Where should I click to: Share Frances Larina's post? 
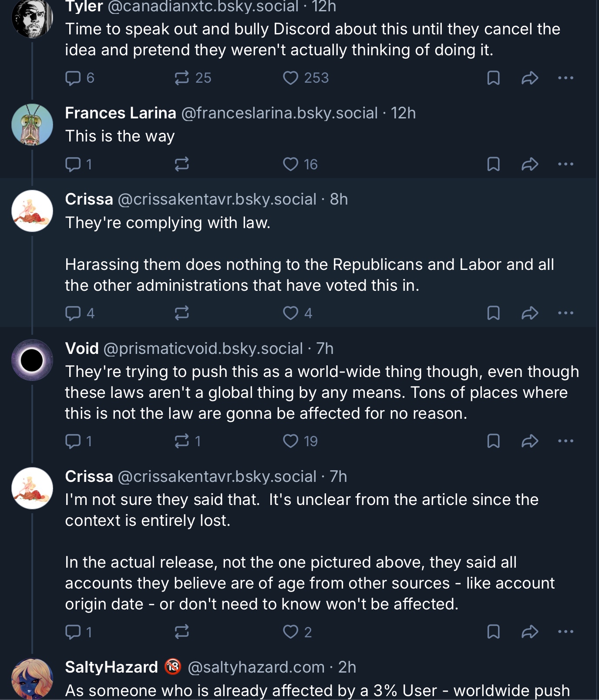pyautogui.click(x=530, y=164)
